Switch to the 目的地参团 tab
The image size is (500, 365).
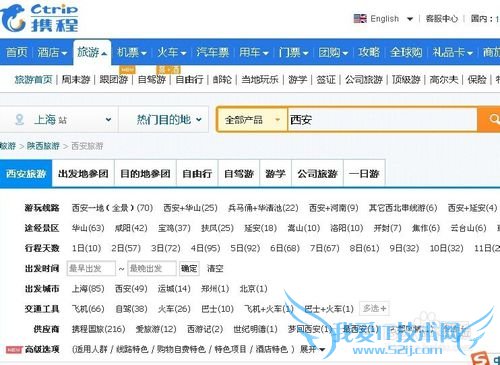[145, 174]
